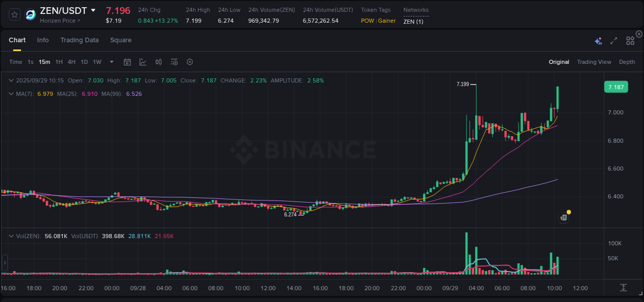644x302 pixels.
Task: Open the date range calendar picker
Action: click(127, 62)
